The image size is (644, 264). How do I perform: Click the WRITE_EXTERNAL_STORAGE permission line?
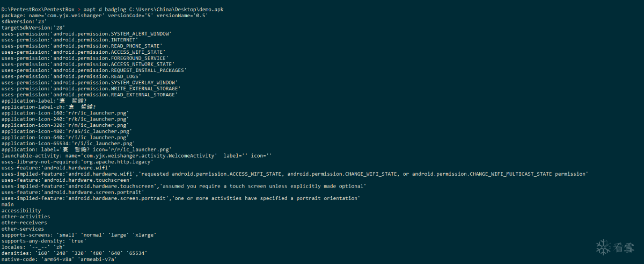[x=91, y=89]
